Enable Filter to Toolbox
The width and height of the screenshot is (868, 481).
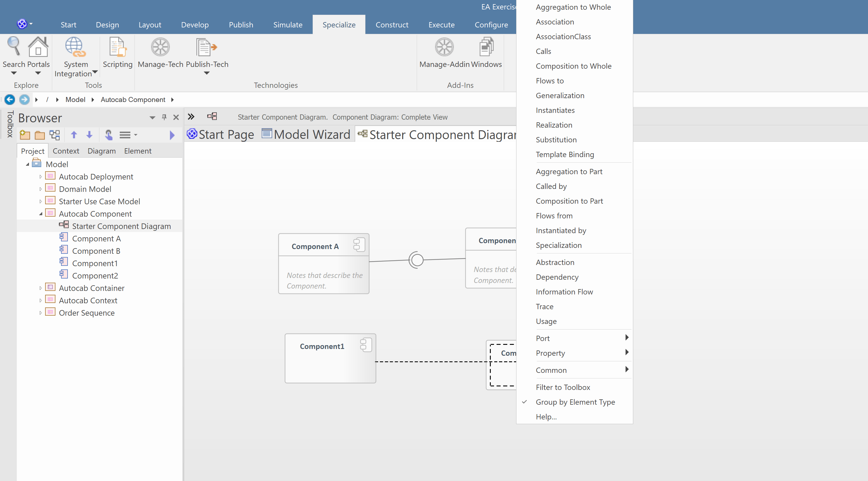[x=563, y=387]
